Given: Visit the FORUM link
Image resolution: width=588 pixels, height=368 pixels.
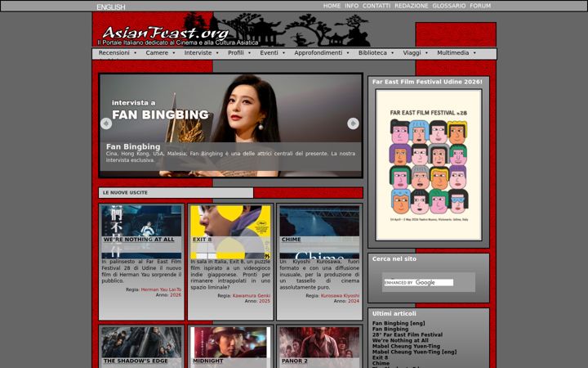Looking at the screenshot, I should click(x=480, y=6).
